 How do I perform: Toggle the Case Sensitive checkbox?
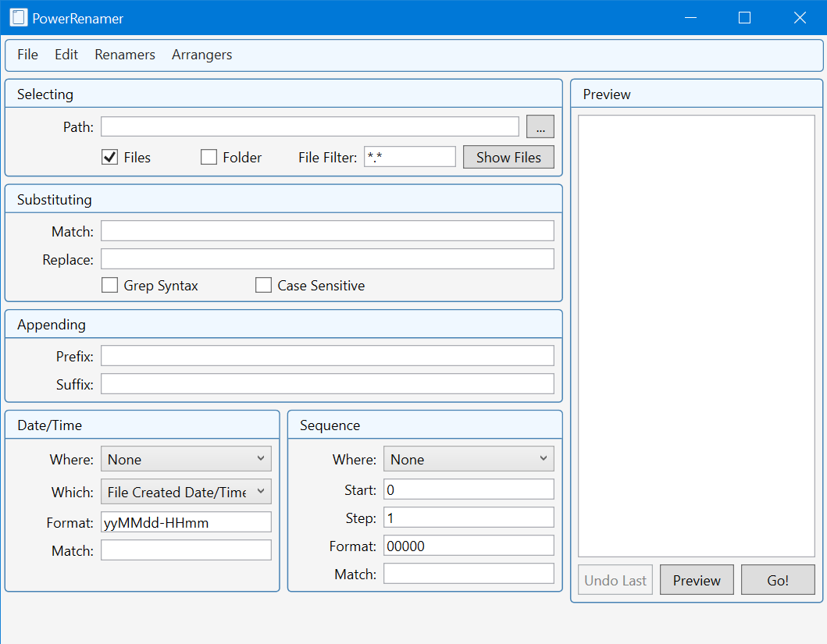[x=264, y=285]
